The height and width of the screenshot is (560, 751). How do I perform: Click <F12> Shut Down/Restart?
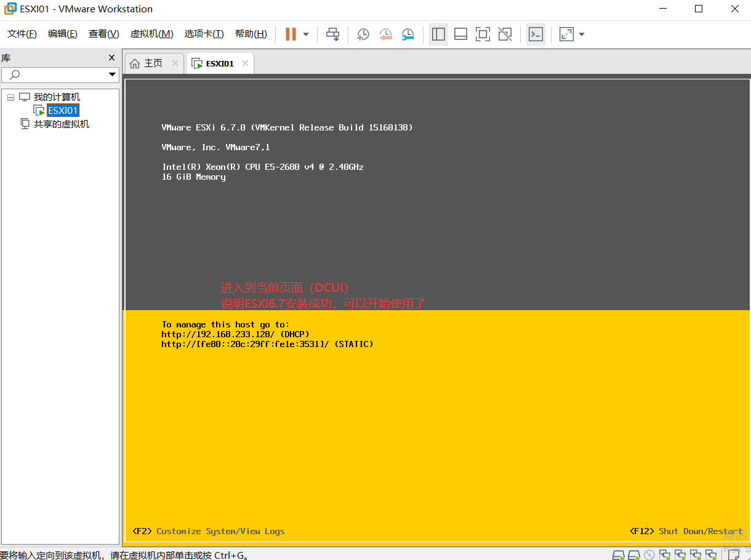point(686,531)
